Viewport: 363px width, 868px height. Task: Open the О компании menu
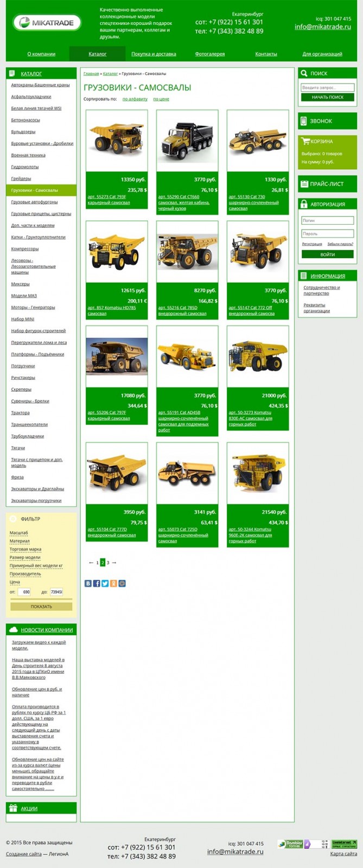click(x=41, y=54)
